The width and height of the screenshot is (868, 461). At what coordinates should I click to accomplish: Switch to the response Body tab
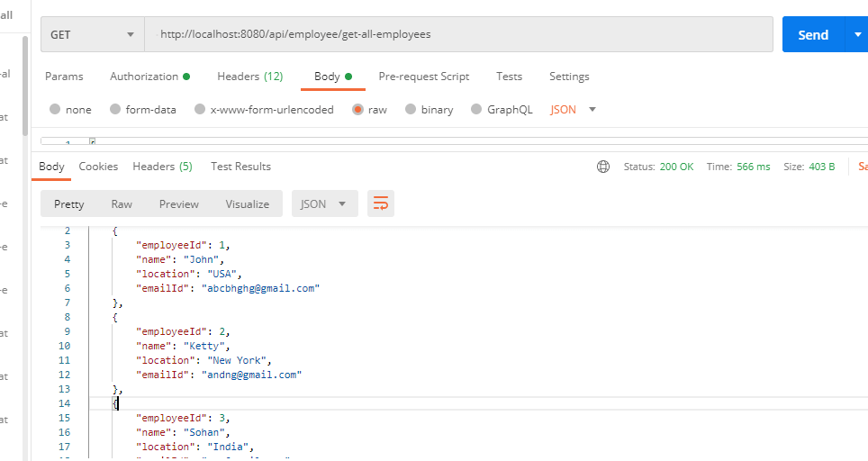[x=51, y=167]
